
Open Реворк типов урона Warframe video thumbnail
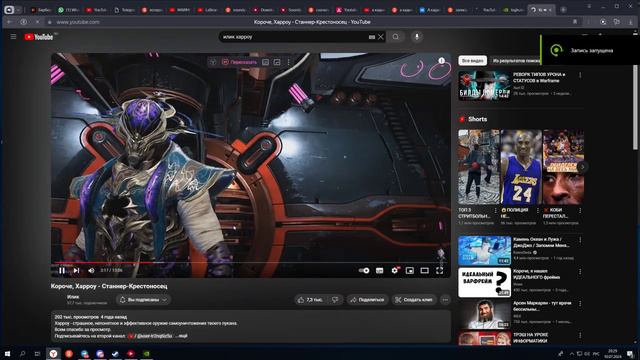pos(484,85)
